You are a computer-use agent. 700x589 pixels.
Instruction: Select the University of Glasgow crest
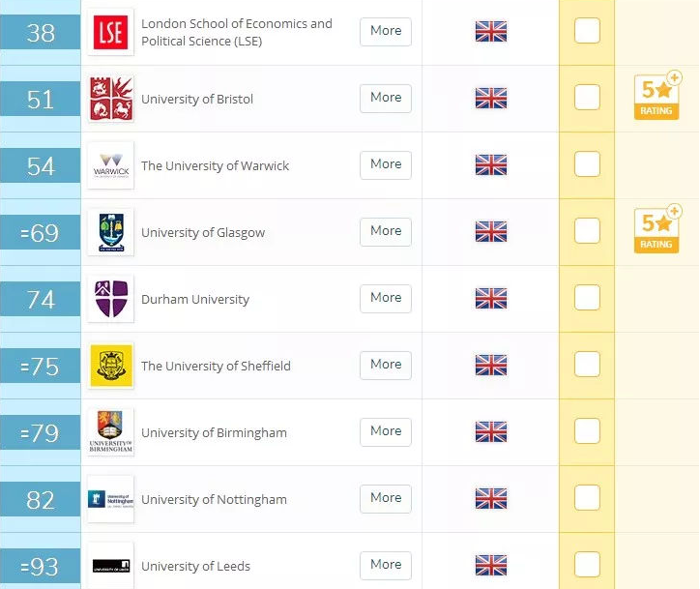pyautogui.click(x=111, y=232)
